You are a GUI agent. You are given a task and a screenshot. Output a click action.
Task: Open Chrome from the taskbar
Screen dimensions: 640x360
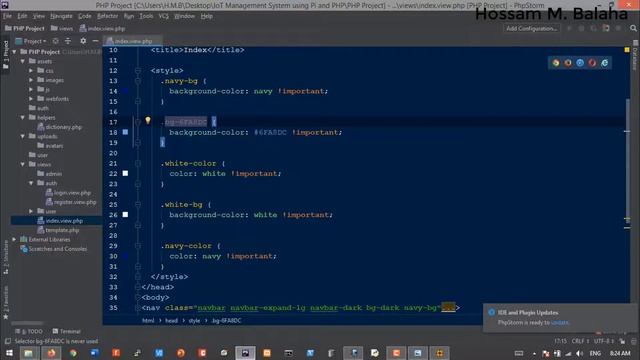[73, 353]
